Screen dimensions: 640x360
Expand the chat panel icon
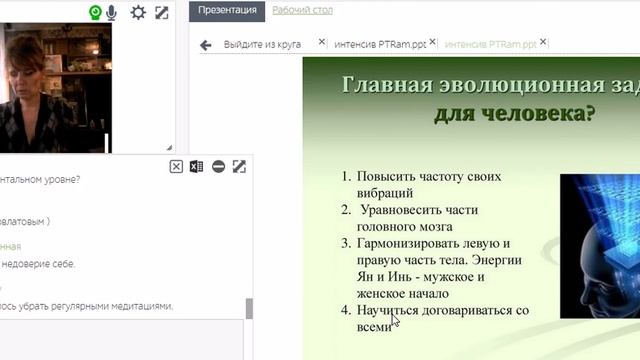239,167
